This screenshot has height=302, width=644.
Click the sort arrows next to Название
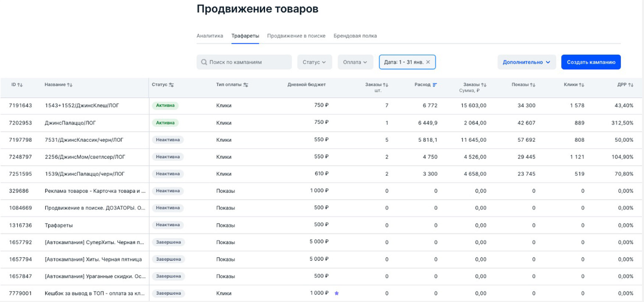70,85
